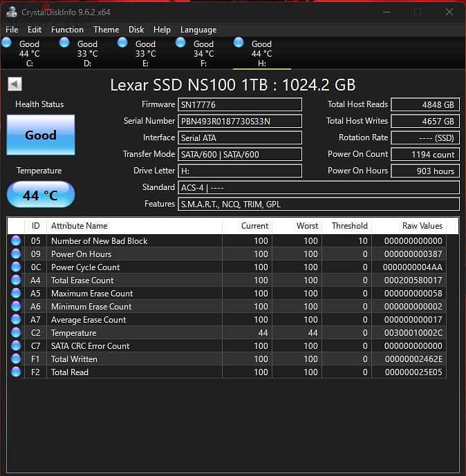Click the Good health status button

click(x=41, y=135)
